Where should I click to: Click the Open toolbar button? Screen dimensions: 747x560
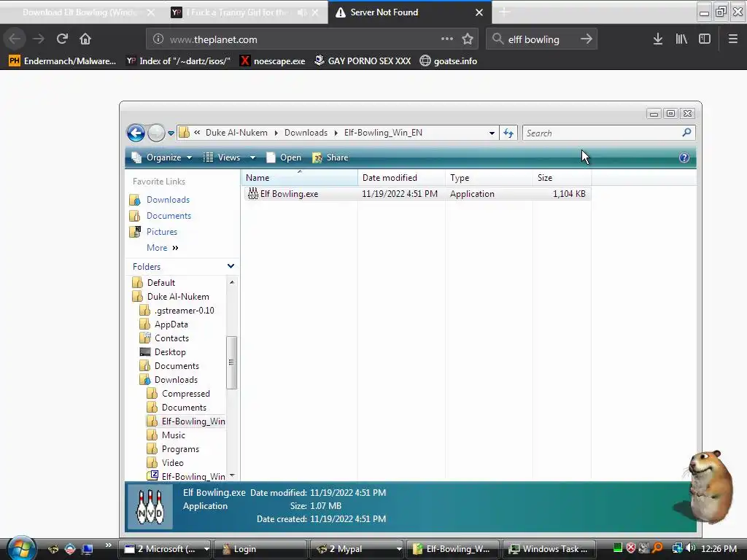click(284, 157)
